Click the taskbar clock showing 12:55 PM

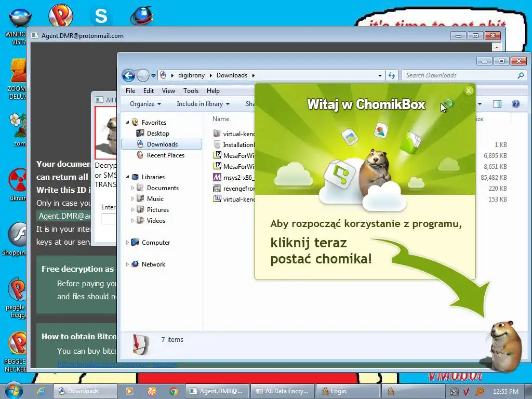coord(506,392)
